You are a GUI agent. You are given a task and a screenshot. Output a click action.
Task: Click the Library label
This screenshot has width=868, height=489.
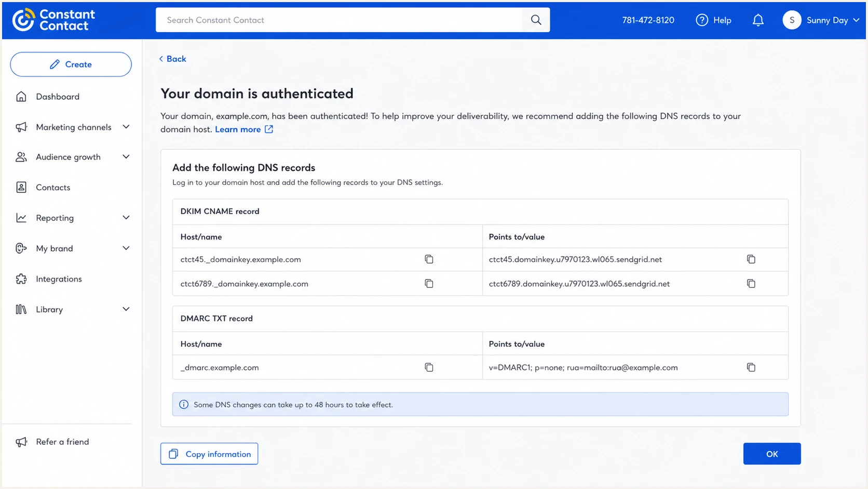pyautogui.click(x=49, y=309)
